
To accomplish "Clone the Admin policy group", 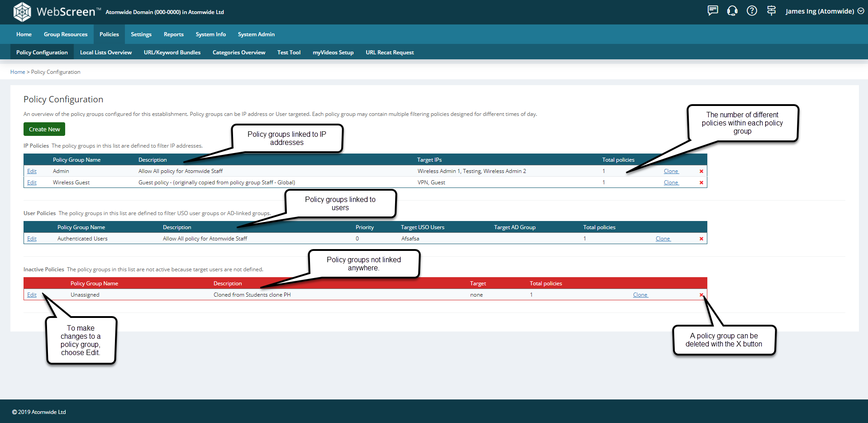I will click(671, 171).
